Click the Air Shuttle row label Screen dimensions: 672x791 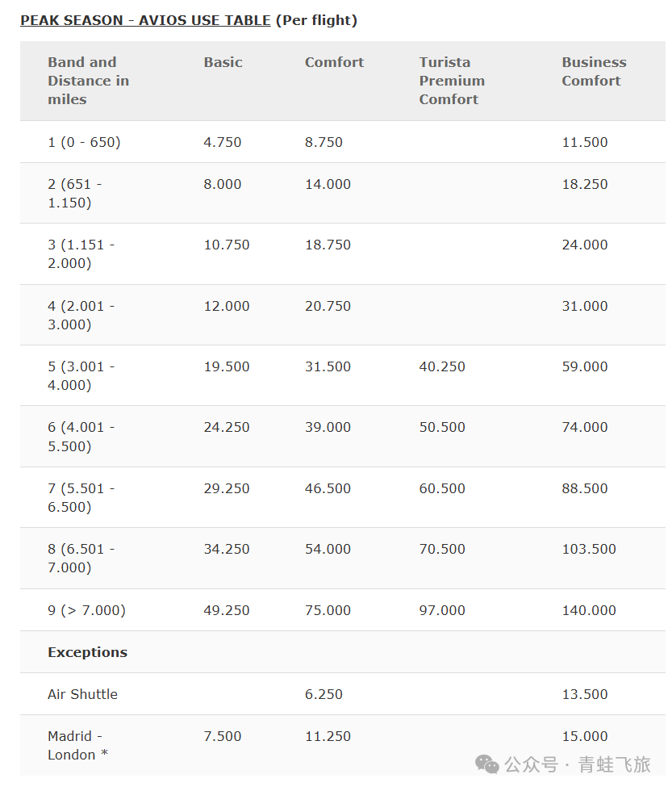[x=82, y=694]
